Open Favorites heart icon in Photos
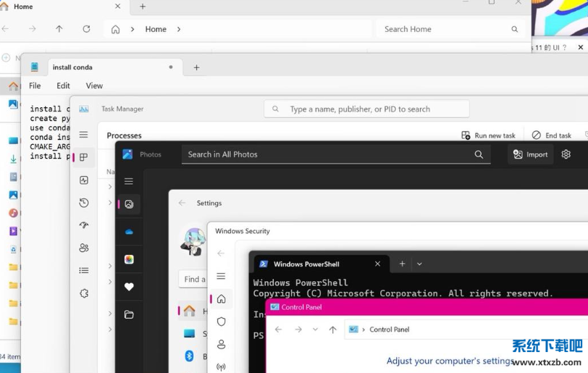588x373 pixels. point(129,287)
